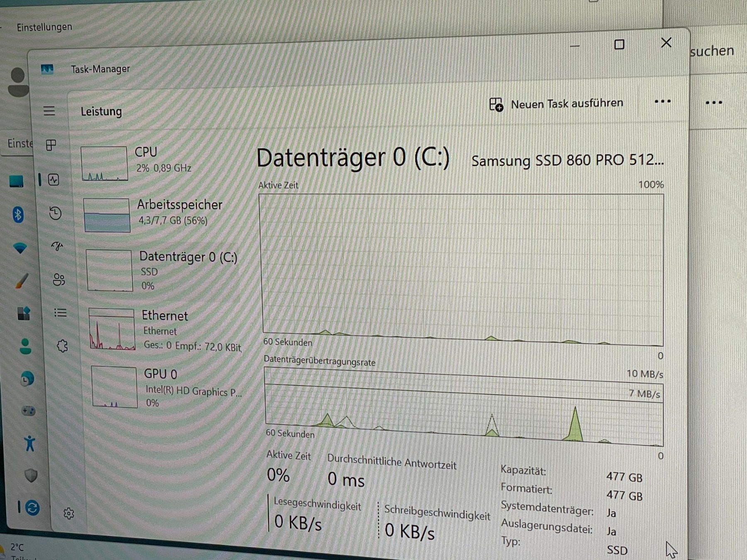Open Privacy shield icon in Einstellungen
The image size is (747, 560).
click(31, 475)
